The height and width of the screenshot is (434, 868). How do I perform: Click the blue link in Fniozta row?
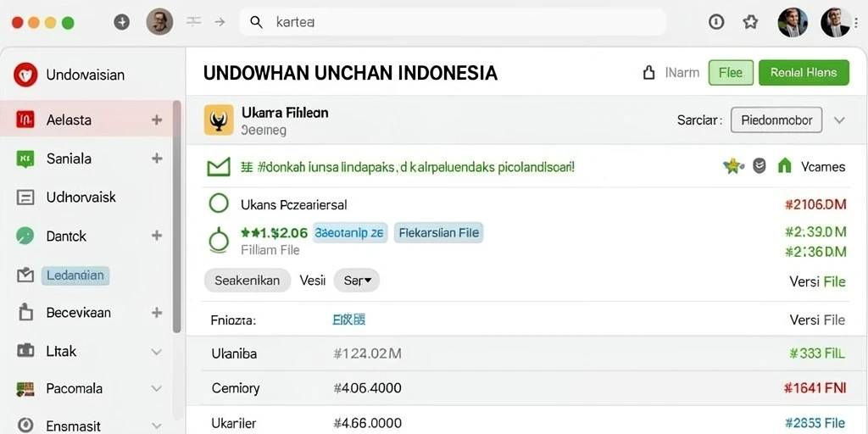pos(348,320)
